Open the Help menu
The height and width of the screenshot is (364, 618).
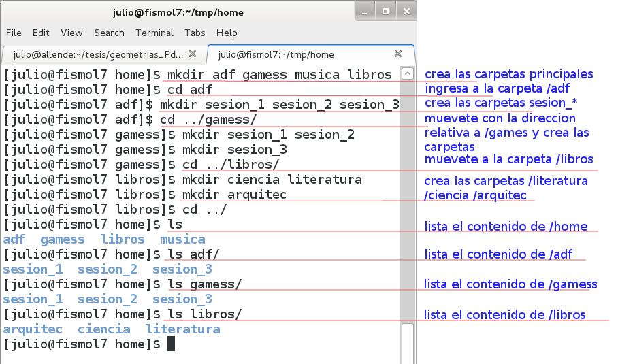[x=227, y=33]
